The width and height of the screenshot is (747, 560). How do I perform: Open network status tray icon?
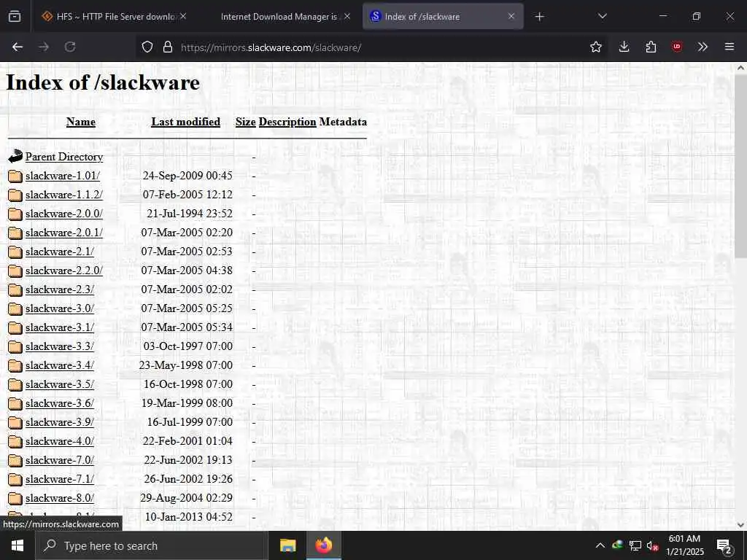[x=635, y=545]
